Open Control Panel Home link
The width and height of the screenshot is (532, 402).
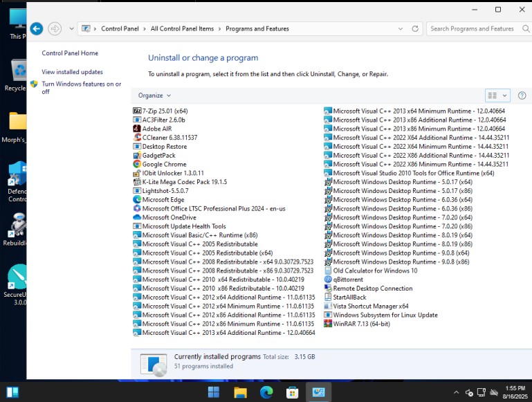coord(70,53)
